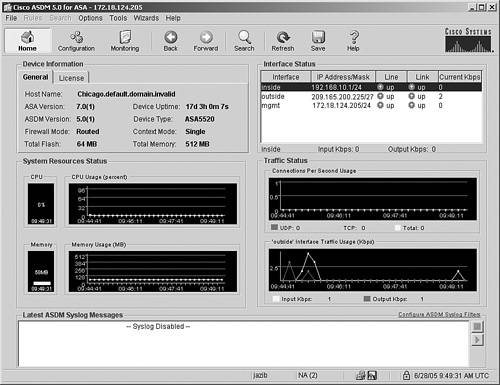
Task: Open the Options menu
Action: coord(90,18)
